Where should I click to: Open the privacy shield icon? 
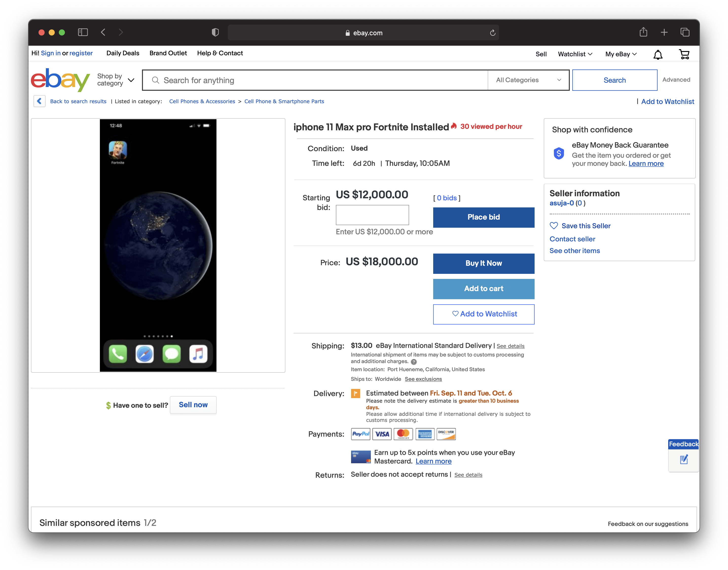pyautogui.click(x=215, y=32)
